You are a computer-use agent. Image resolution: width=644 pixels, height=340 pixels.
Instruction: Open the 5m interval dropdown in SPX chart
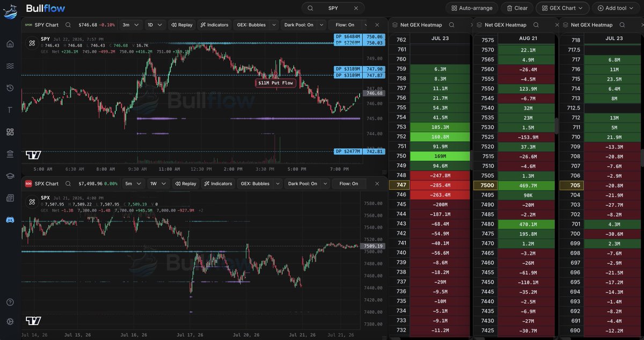pos(133,184)
